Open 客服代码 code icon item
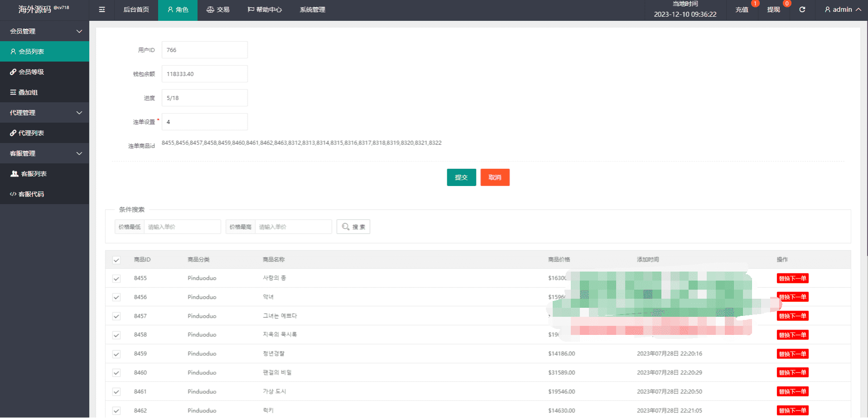Image resolution: width=868 pixels, height=420 pixels. (44, 194)
